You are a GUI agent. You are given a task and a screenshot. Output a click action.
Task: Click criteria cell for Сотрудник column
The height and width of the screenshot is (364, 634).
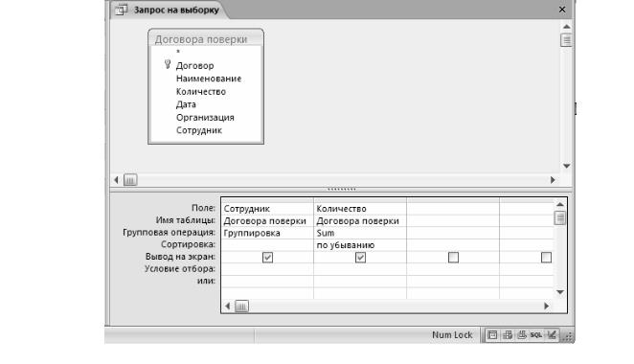pyautogui.click(x=267, y=269)
